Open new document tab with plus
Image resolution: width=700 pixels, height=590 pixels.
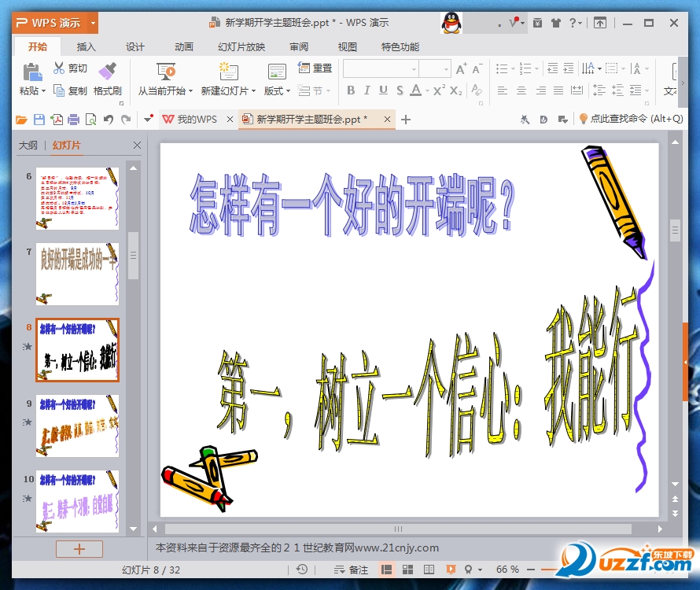pos(405,120)
